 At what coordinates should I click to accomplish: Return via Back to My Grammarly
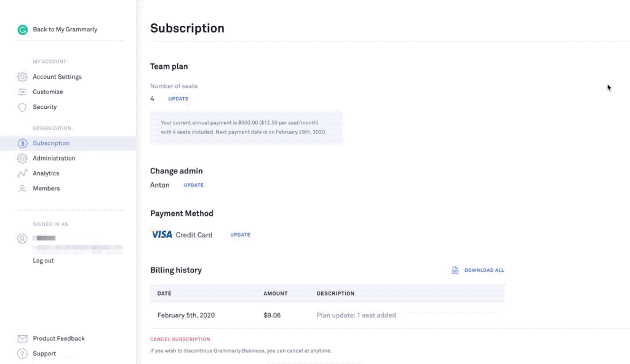(x=65, y=30)
